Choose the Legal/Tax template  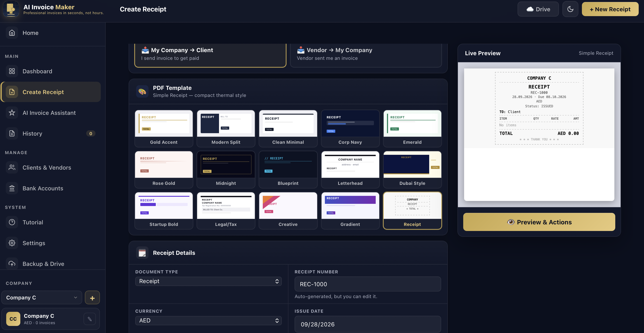(226, 211)
